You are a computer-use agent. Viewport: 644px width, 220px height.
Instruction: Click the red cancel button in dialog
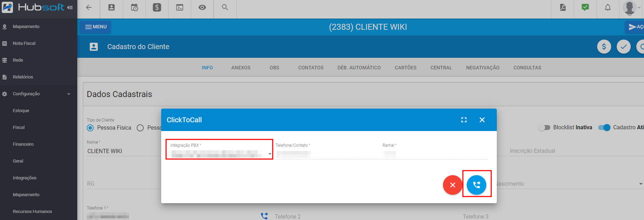[x=452, y=185]
